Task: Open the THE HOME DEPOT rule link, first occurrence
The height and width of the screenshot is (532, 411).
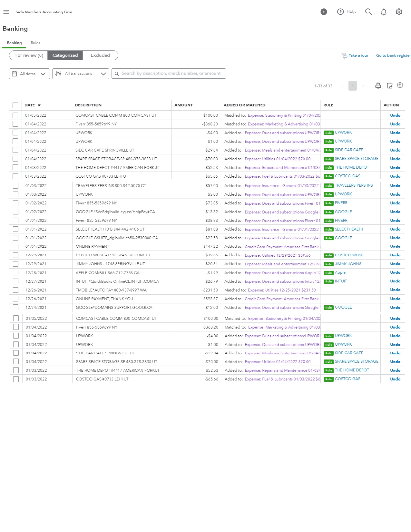Action: point(352,167)
